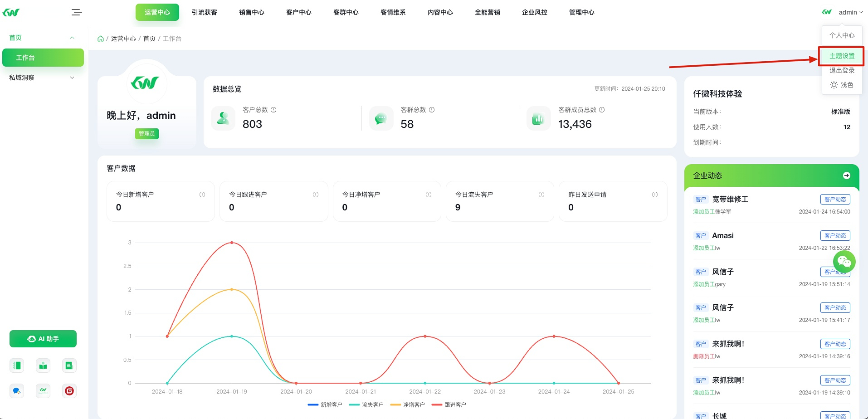Click the profile avatar above greeting
This screenshot has width=868, height=419.
tap(146, 83)
